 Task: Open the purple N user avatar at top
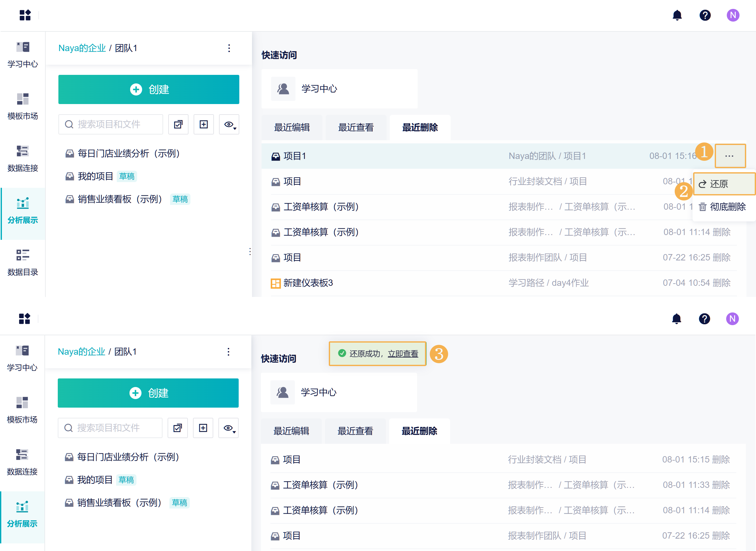point(733,15)
